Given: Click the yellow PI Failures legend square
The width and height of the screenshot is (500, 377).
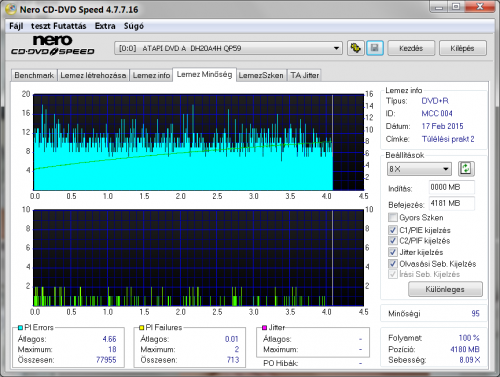Looking at the screenshot, I should (x=141, y=328).
